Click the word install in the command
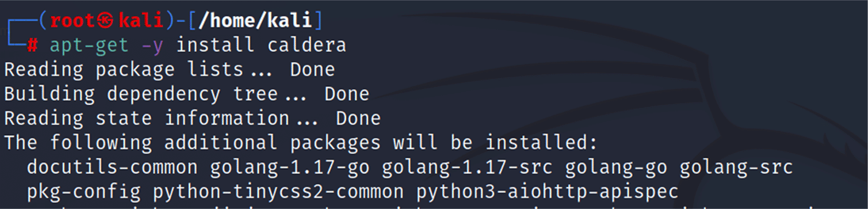868x209 pixels. [215, 45]
